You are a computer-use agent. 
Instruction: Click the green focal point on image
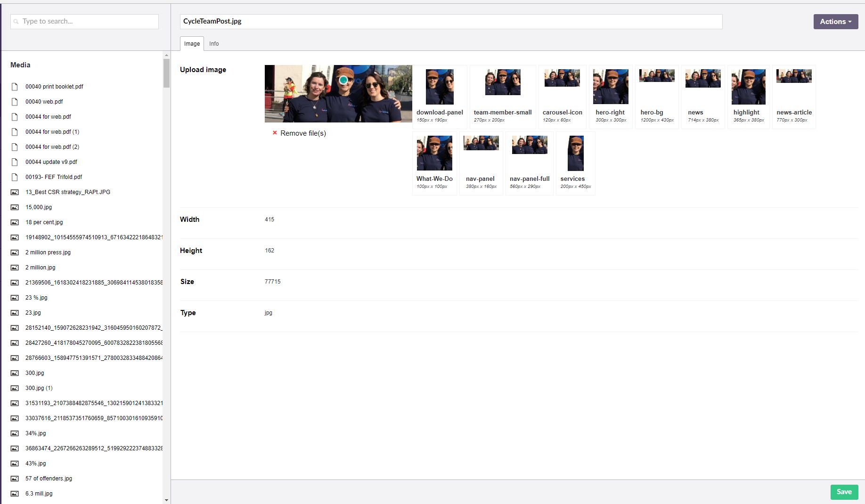click(343, 80)
